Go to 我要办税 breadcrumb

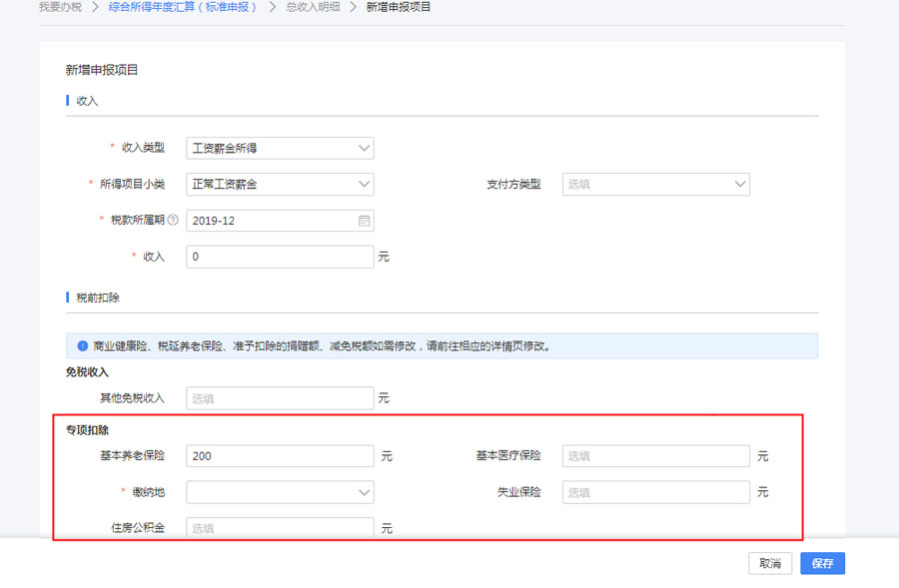(60, 7)
